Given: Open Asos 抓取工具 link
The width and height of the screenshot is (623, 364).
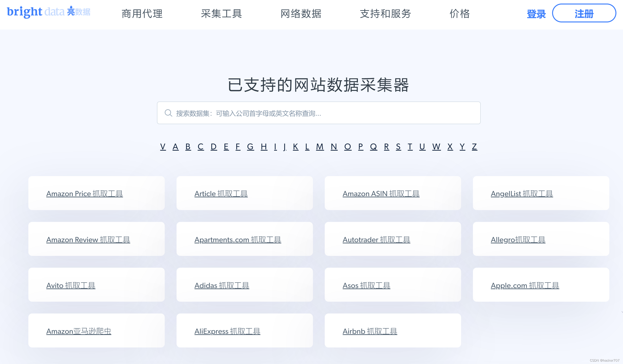Looking at the screenshot, I should [366, 285].
